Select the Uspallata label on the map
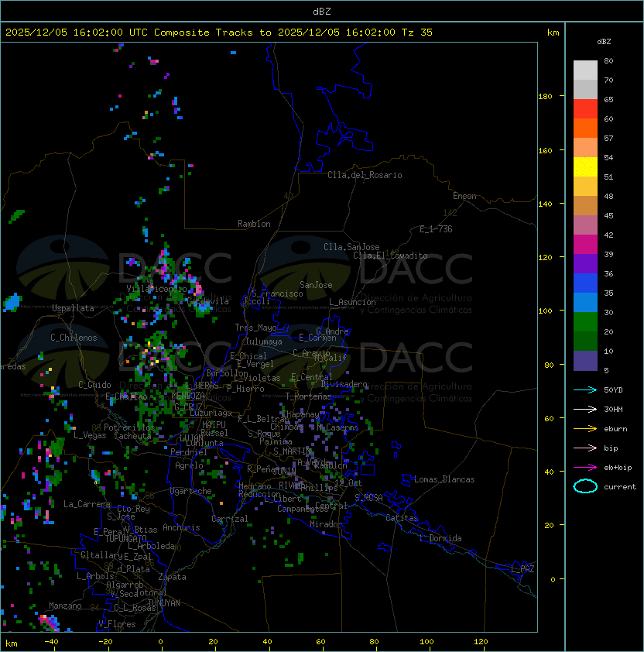Viewport: 644px width, 652px height. pos(73,308)
